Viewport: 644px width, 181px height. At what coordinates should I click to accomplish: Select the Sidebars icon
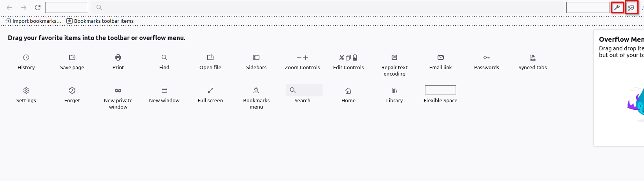click(256, 57)
